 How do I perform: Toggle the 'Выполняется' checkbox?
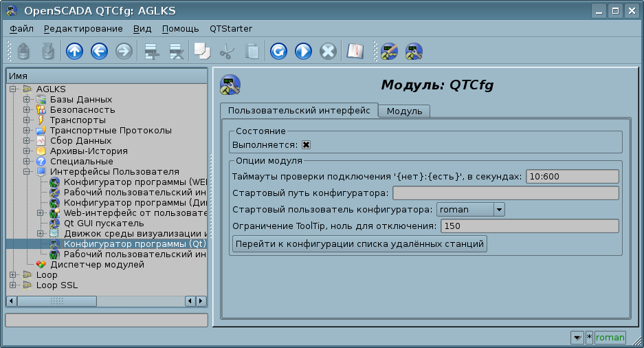click(307, 144)
